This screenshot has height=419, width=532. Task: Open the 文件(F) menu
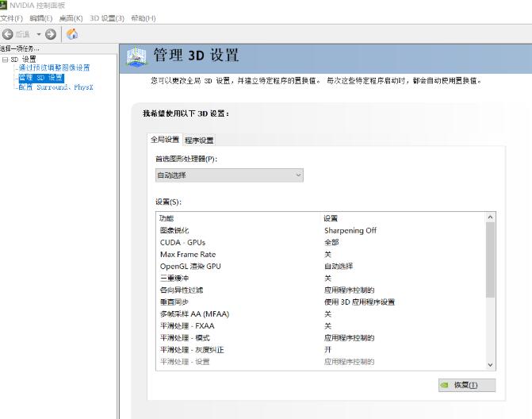tap(11, 18)
